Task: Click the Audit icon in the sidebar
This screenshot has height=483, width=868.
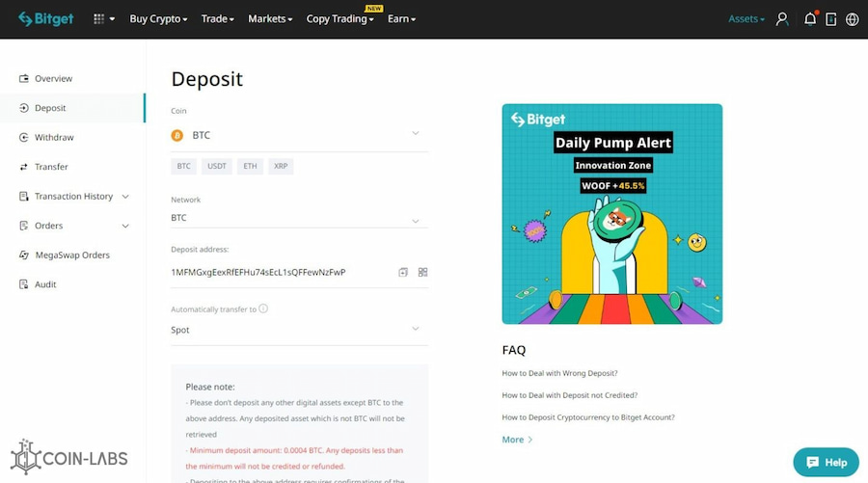Action: [24, 284]
